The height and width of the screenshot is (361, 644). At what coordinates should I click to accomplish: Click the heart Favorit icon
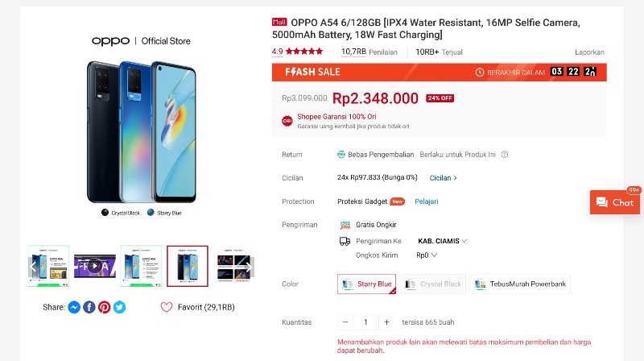click(x=167, y=307)
